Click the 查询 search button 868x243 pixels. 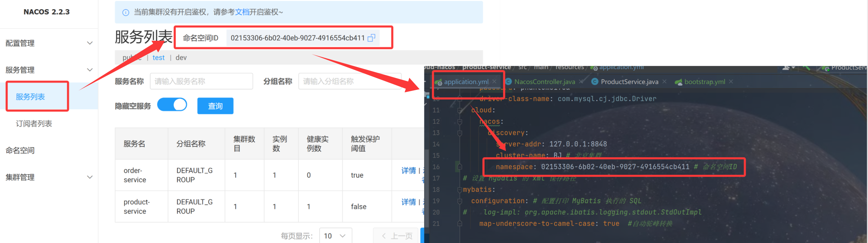coord(215,106)
